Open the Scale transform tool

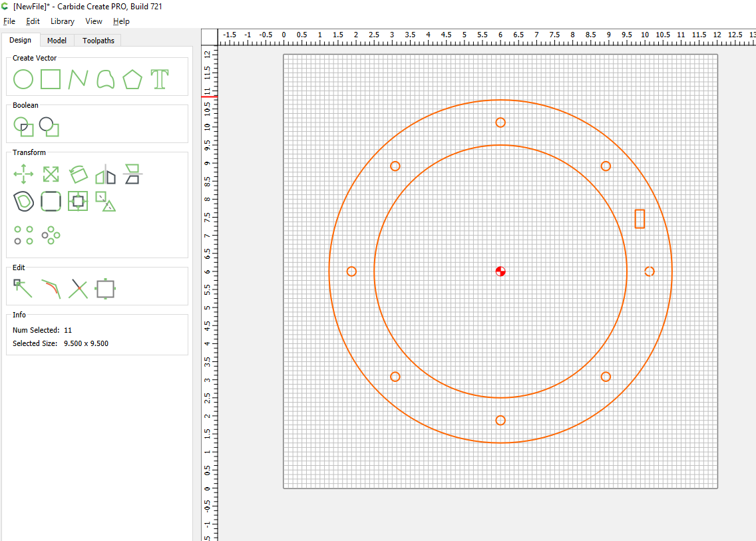[x=51, y=174]
